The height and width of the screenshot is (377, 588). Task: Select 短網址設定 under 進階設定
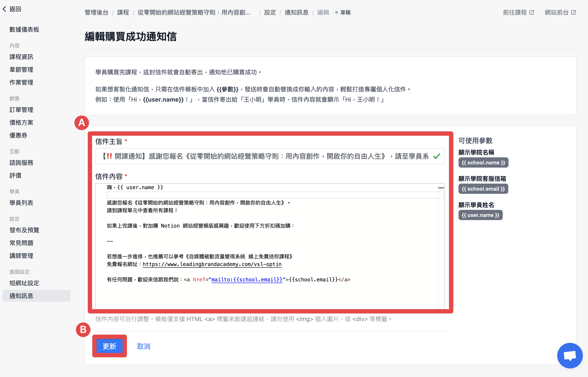click(24, 283)
